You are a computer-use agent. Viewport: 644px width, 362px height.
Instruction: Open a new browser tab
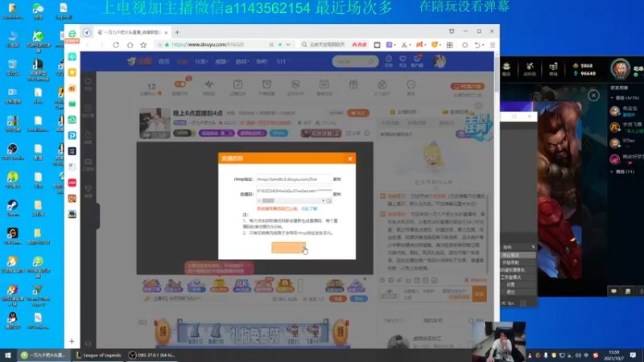tap(177, 32)
